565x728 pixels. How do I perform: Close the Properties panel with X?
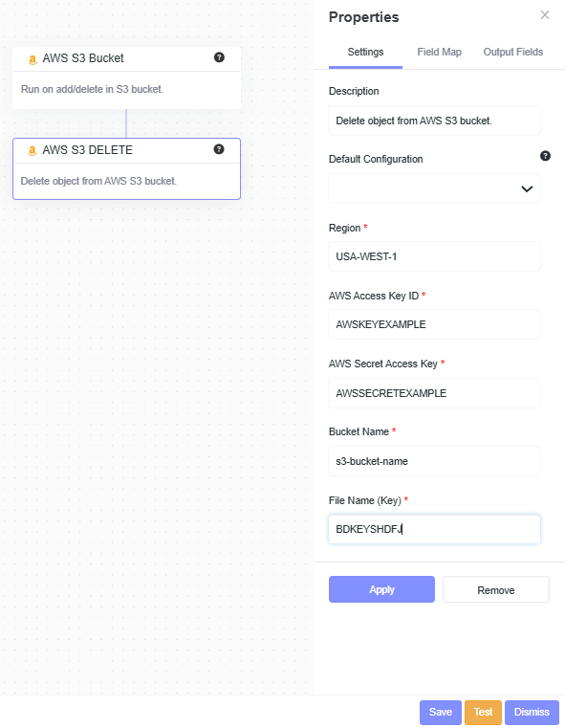[x=545, y=15]
